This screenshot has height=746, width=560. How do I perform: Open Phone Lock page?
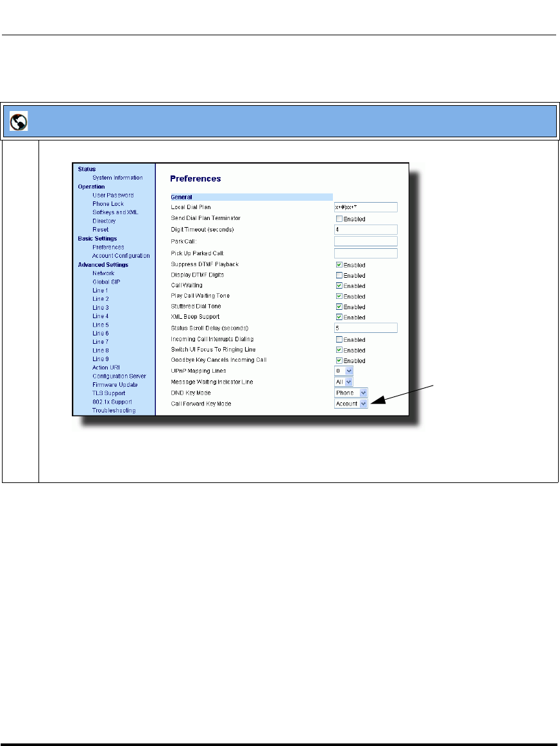point(108,204)
